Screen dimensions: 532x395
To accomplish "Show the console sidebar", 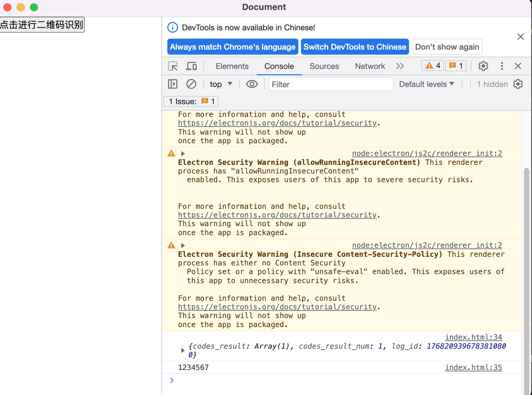I will click(173, 84).
